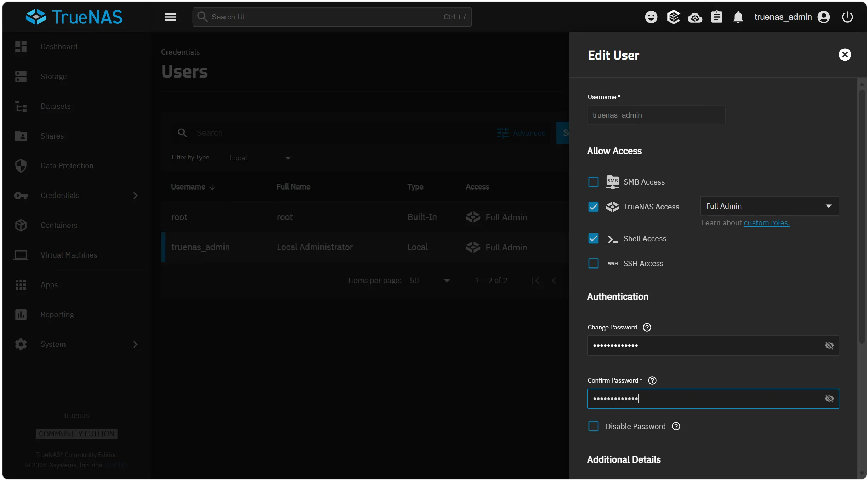The image size is (868, 480).
Task: Click the Containers cube icon
Action: coord(21,225)
